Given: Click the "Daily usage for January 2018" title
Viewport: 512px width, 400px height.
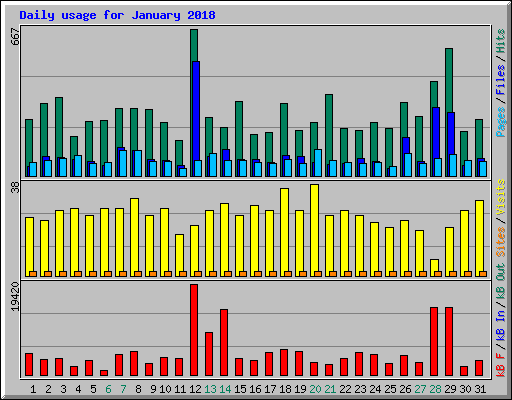Looking at the screenshot, I should point(117,15).
